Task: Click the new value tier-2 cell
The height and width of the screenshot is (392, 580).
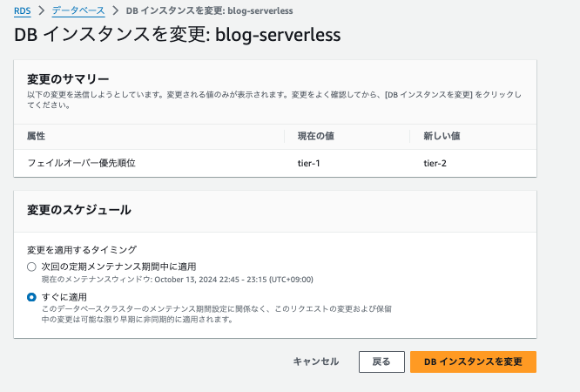Action: (435, 163)
